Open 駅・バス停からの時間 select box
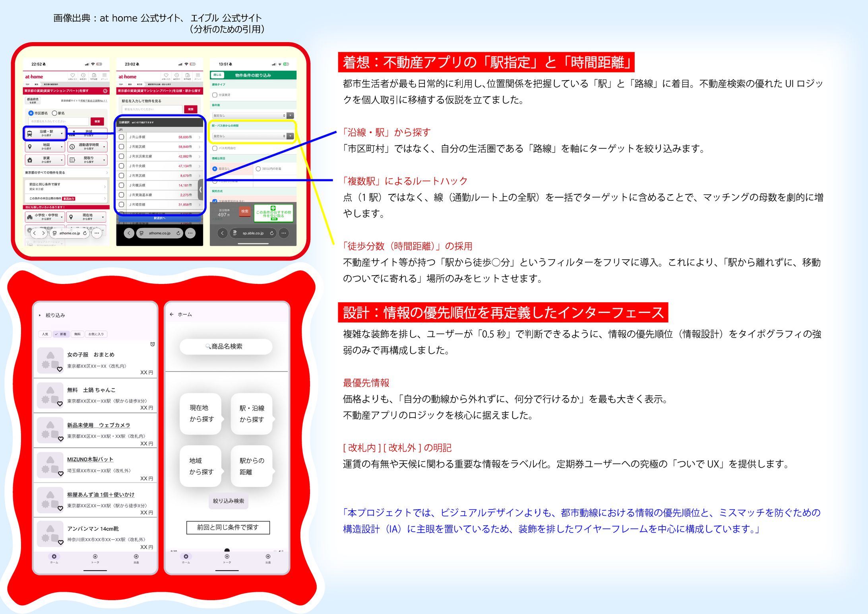 pyautogui.click(x=253, y=136)
